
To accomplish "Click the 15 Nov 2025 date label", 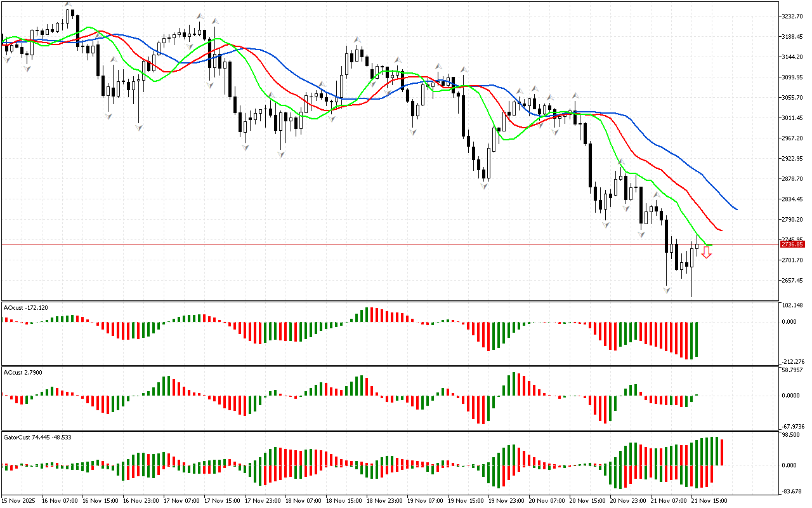I will tap(20, 500).
